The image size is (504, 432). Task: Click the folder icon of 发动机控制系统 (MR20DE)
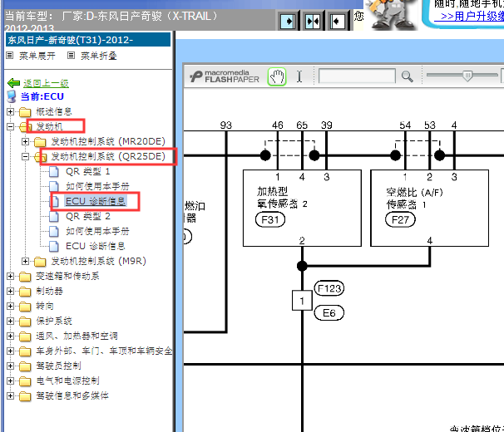tap(40, 141)
